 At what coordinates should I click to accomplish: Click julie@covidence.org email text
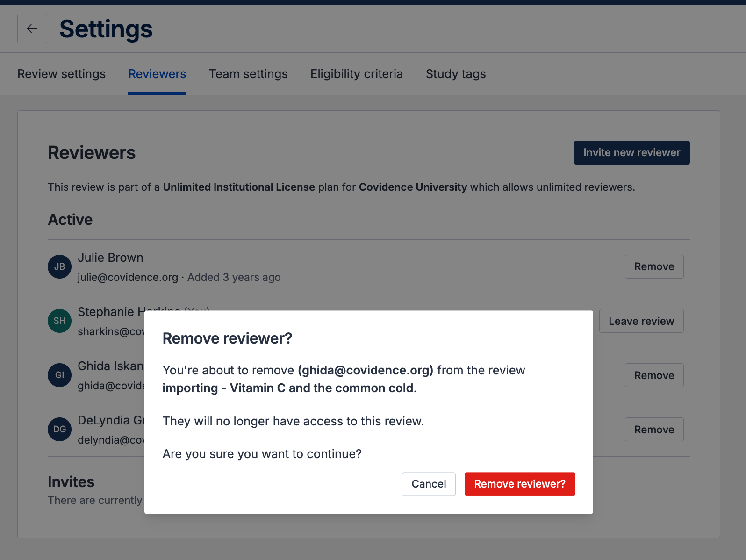point(128,277)
